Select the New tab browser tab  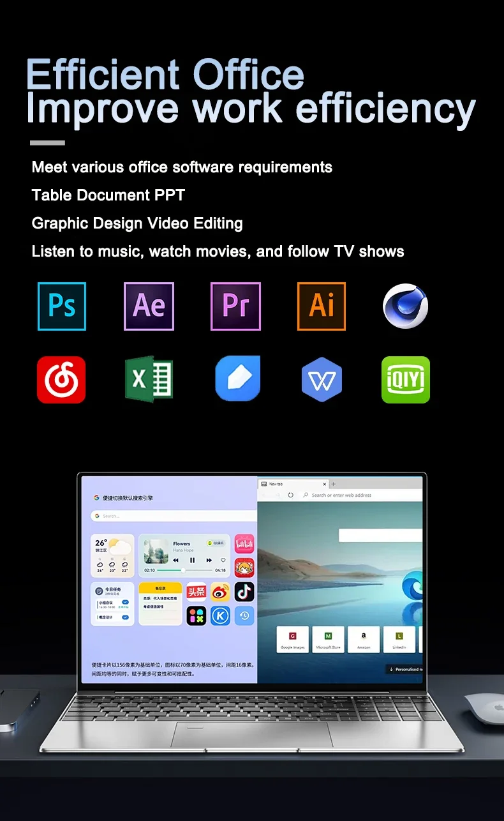(293, 484)
